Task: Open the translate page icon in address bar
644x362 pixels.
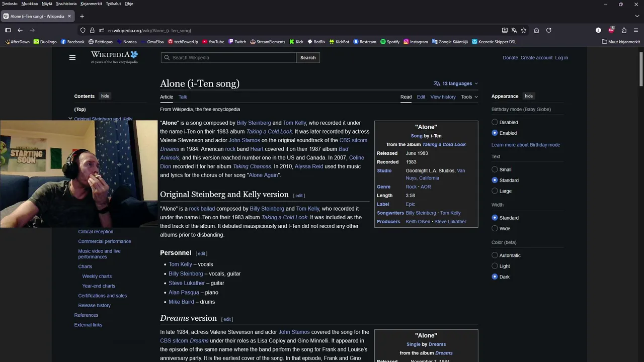Action: [514, 30]
